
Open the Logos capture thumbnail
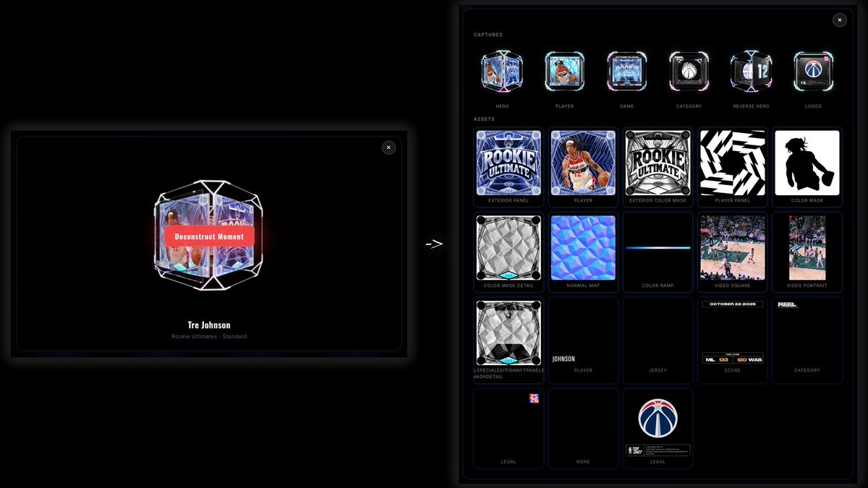[813, 72]
